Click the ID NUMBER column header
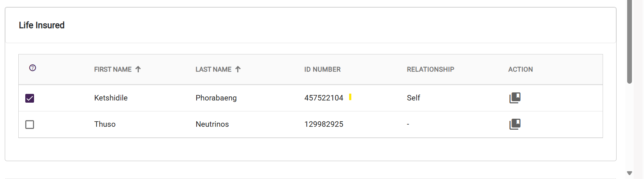This screenshot has width=644, height=179. click(322, 69)
